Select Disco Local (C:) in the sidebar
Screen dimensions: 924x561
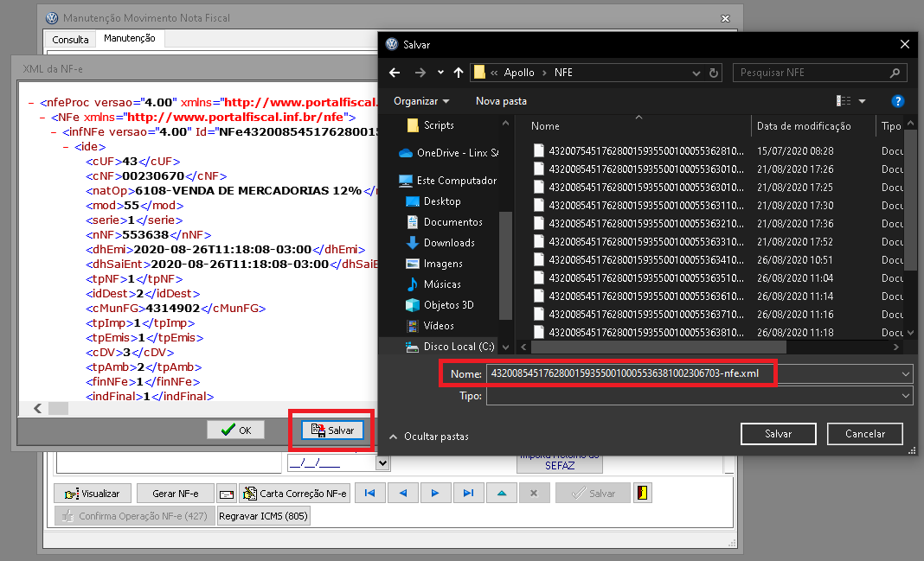pyautogui.click(x=450, y=347)
